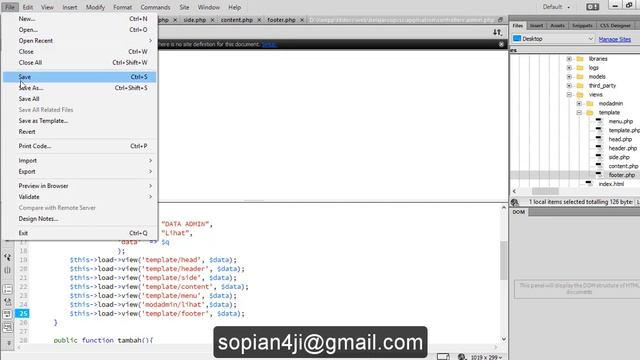Click the coding toolbar icon beside line 26
Image resolution: width=640 pixels, height=360 pixels.
point(7,327)
